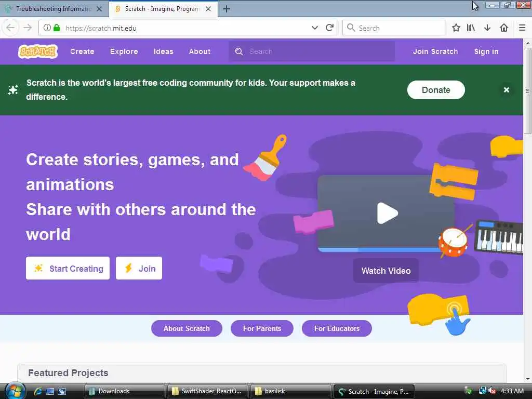Reload the page with the refresh icon
The width and height of the screenshot is (532, 399).
coord(329,28)
